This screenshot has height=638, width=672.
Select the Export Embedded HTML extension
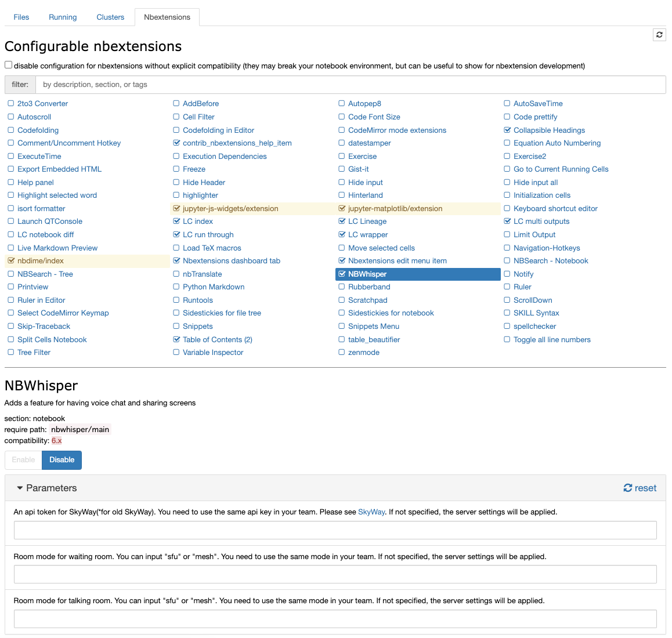(60, 169)
